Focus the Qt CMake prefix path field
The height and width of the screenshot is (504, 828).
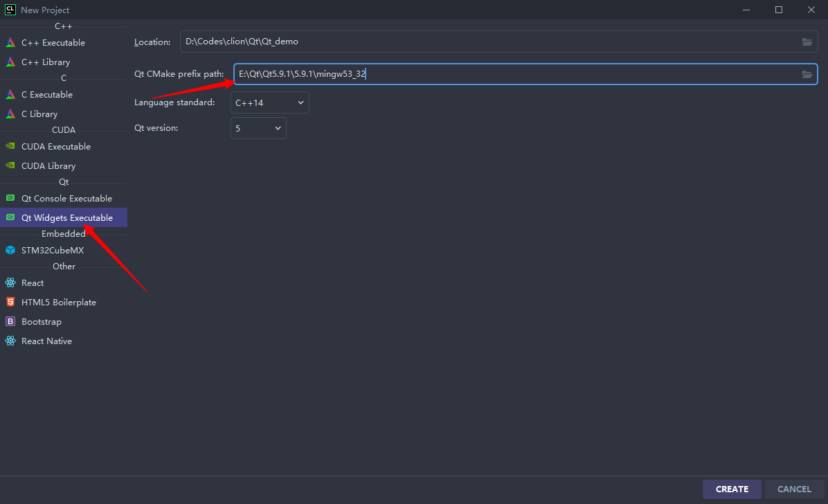pos(525,74)
